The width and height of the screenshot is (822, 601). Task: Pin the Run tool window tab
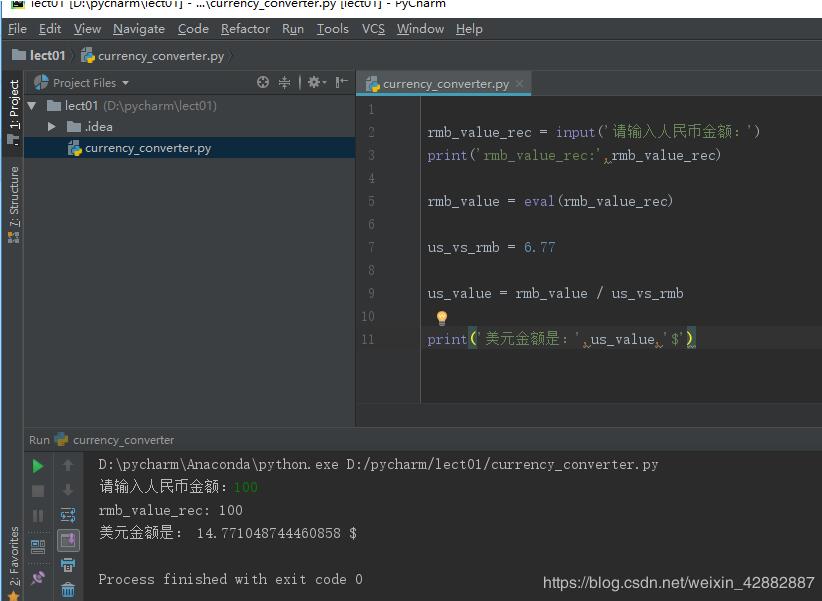pyautogui.click(x=38, y=575)
